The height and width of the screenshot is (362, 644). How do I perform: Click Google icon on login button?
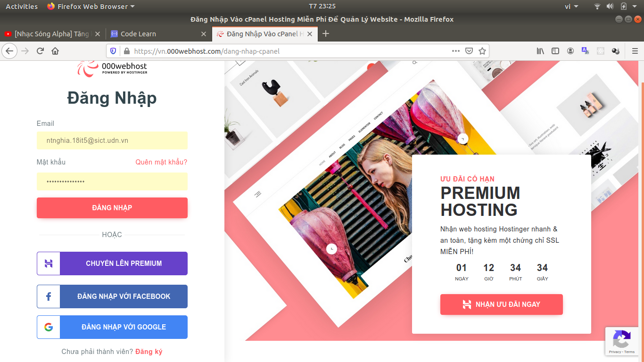click(x=49, y=327)
